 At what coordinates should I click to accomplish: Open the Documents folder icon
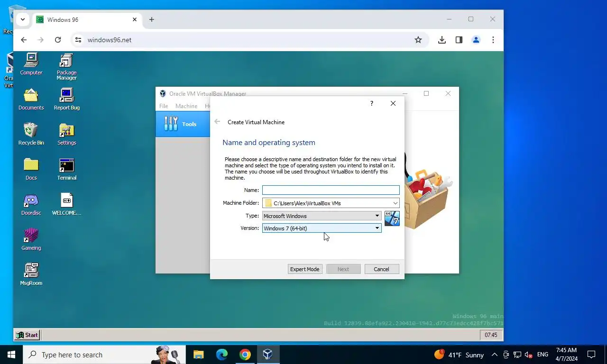pyautogui.click(x=31, y=99)
